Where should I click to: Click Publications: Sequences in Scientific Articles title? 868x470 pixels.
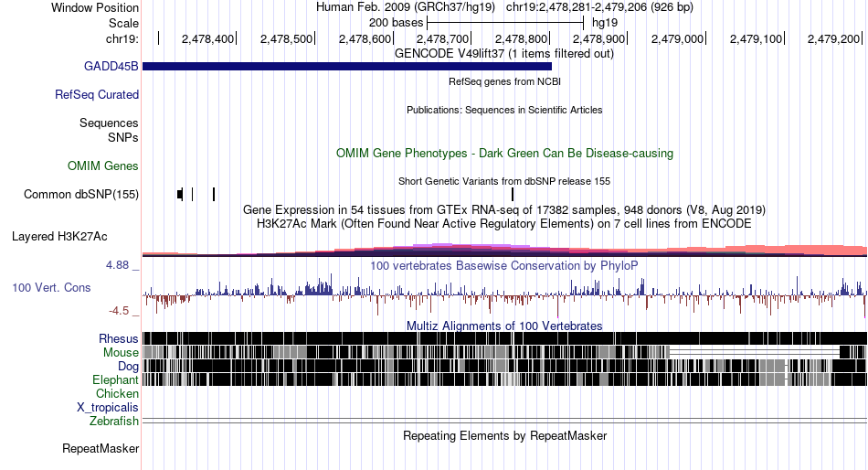coord(504,110)
